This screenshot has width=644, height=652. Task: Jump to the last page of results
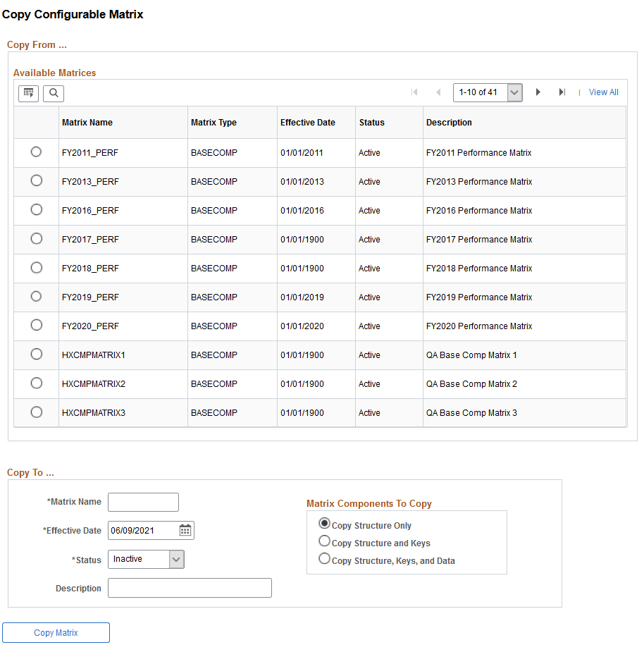click(561, 92)
